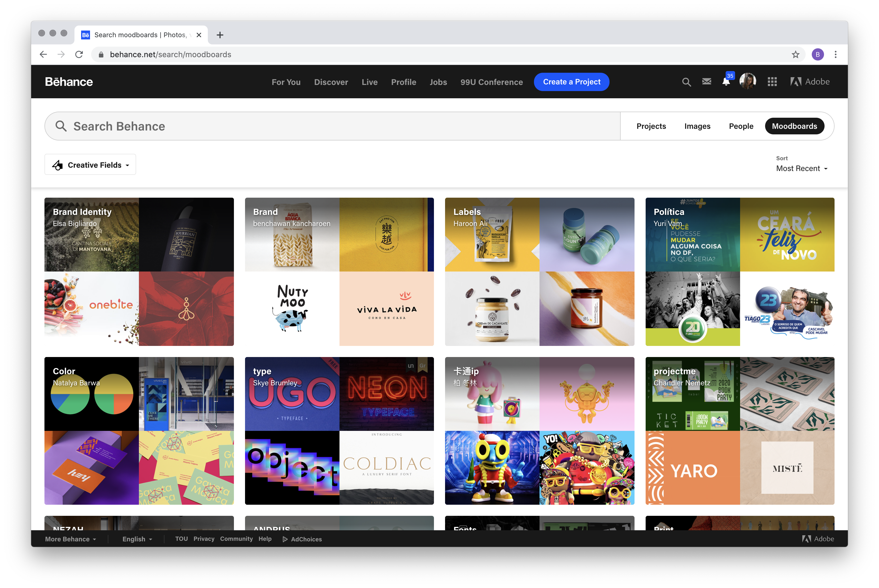Open the 卡通ip moodboard
Viewport: 879px width, 588px height.
click(x=540, y=431)
